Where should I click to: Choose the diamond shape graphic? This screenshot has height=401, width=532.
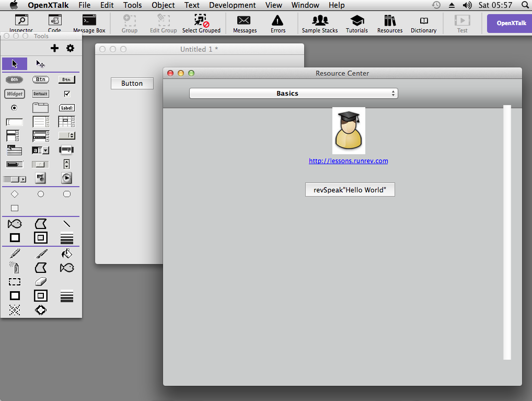(15, 194)
